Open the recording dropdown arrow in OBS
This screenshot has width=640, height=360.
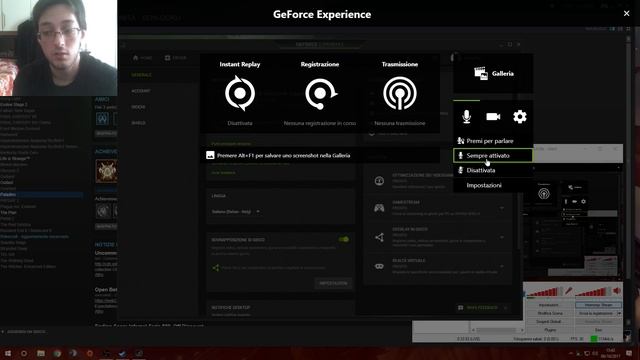(x=619, y=313)
